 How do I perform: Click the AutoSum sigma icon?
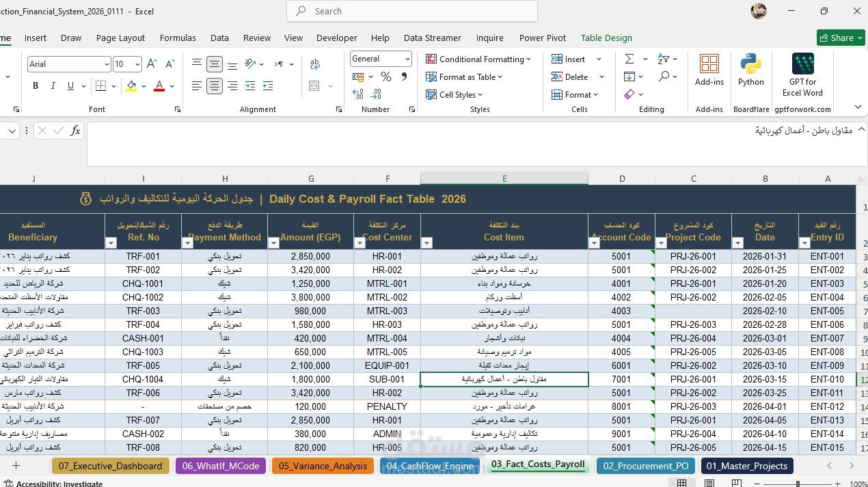629,59
